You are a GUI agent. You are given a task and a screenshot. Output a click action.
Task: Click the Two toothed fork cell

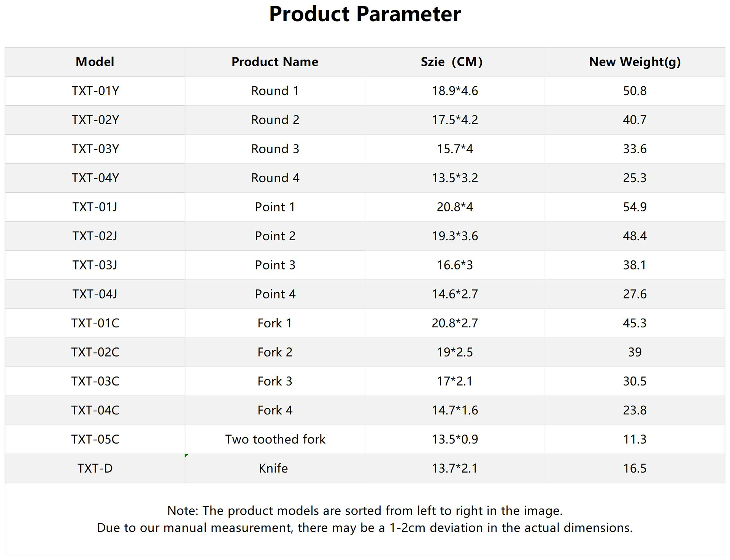click(275, 439)
